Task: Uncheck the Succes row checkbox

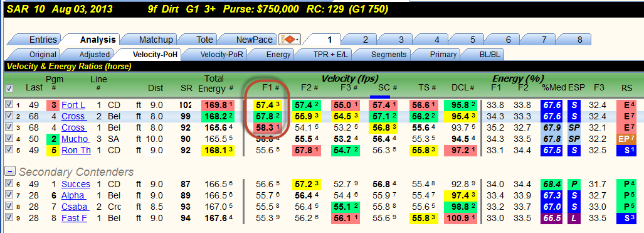Action: [8, 183]
